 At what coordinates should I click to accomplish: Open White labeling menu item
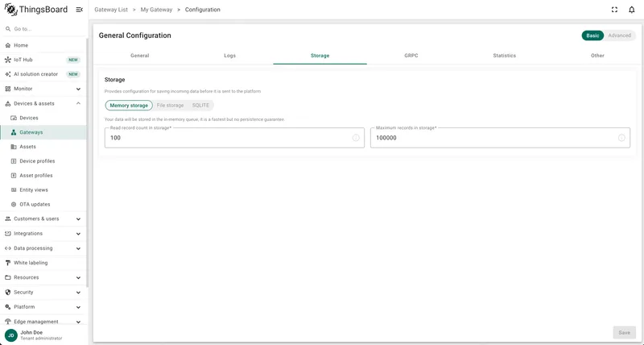click(43, 263)
